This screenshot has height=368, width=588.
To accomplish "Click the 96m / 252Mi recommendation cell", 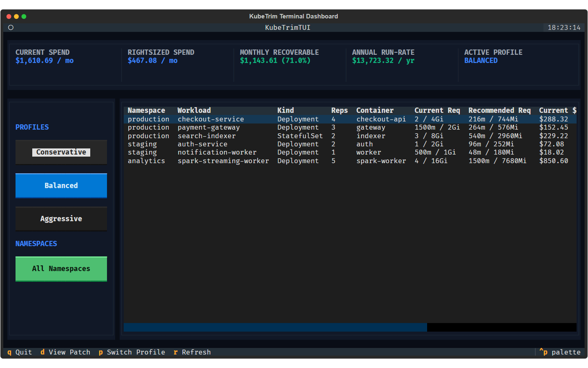I will [491, 144].
